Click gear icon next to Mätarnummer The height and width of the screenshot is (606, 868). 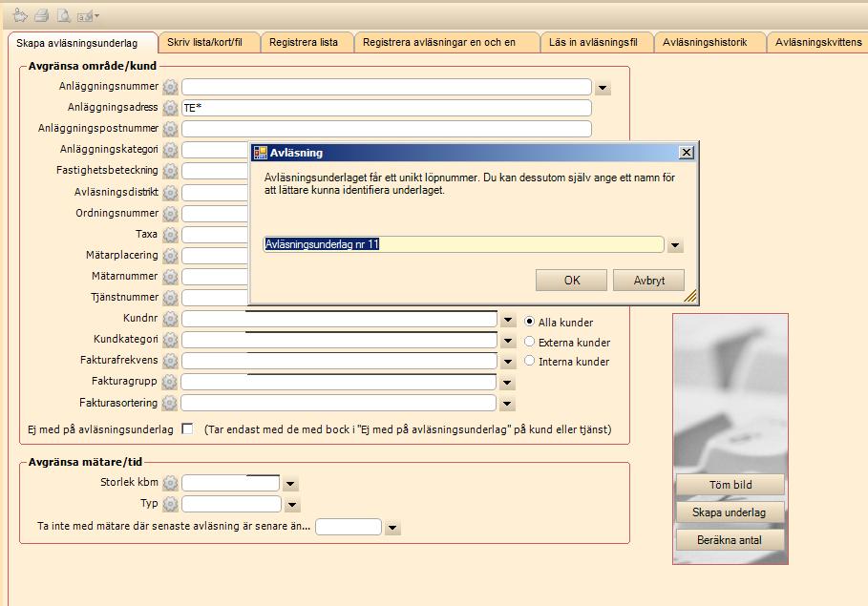[x=171, y=277]
